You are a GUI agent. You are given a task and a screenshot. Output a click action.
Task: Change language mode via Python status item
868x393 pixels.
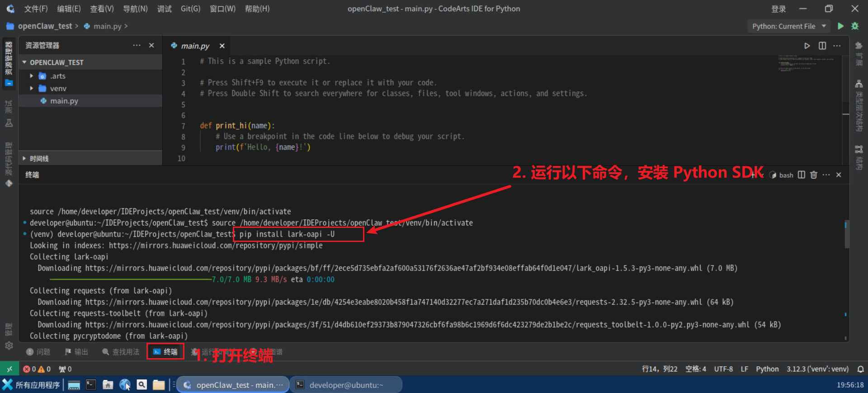(x=767, y=369)
